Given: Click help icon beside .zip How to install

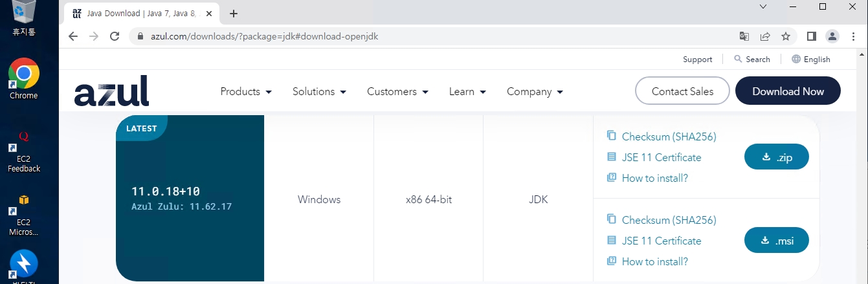Looking at the screenshot, I should [x=611, y=177].
